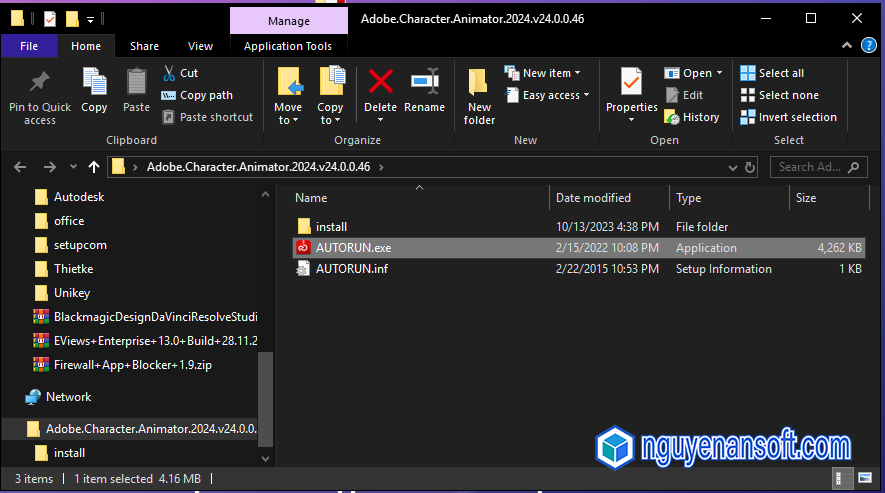
Task: Select the BlackmagicDesignDaVinciResolve archive
Action: point(145,317)
